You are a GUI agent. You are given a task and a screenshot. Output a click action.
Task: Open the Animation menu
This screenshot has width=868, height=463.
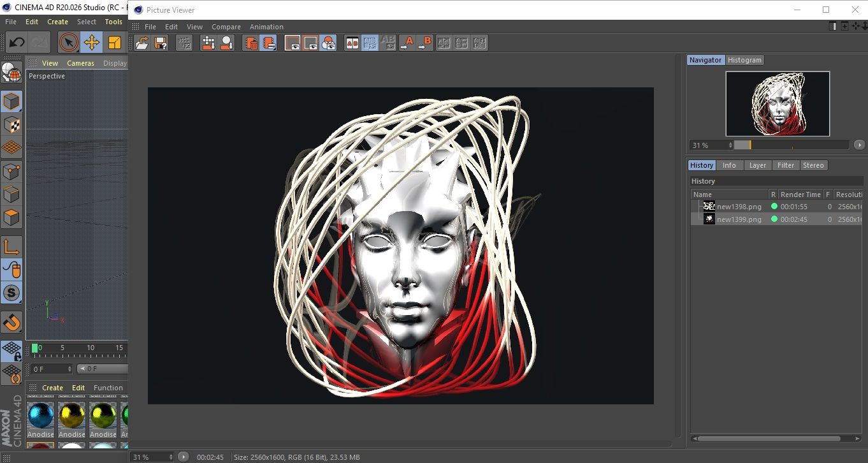pos(266,27)
